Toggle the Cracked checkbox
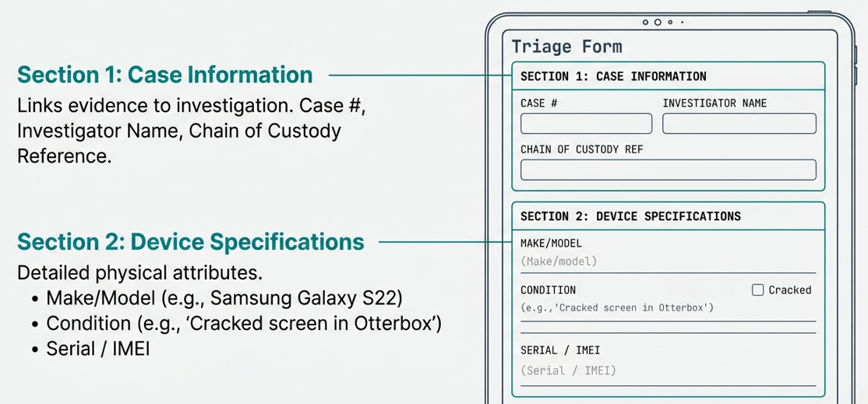The width and height of the screenshot is (868, 404). point(757,290)
